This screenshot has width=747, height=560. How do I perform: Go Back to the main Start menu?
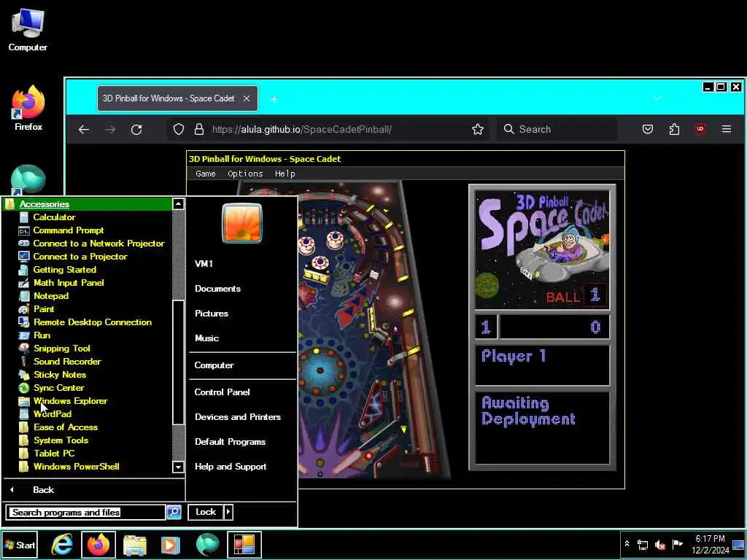[x=43, y=489]
